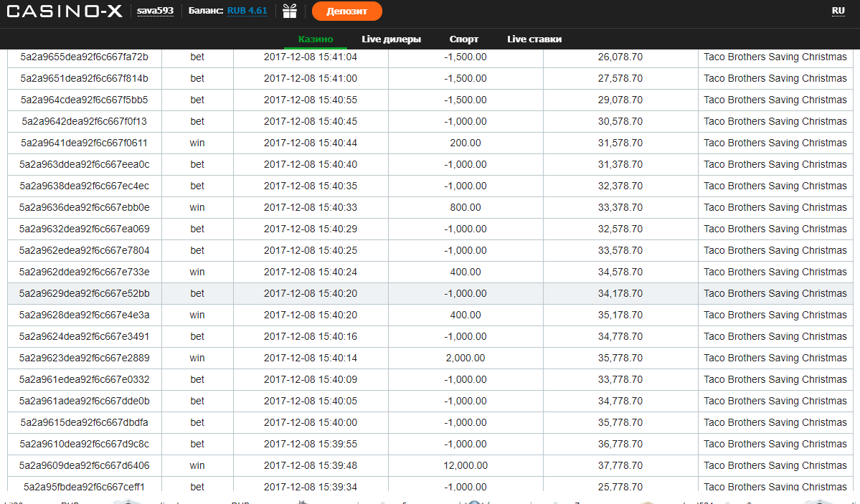860x504 pixels.
Task: Click the RUB 4.61 balance link
Action: pos(247,11)
